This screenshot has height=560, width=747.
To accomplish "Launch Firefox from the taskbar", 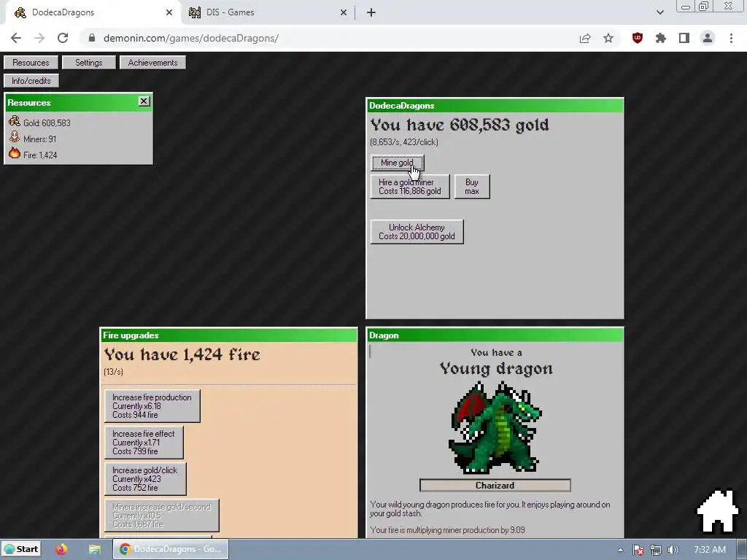I will [61, 549].
